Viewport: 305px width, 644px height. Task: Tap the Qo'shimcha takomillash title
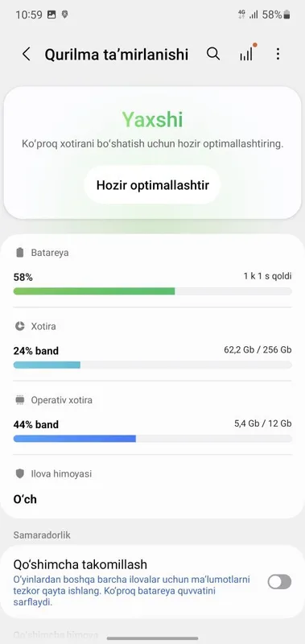80,564
